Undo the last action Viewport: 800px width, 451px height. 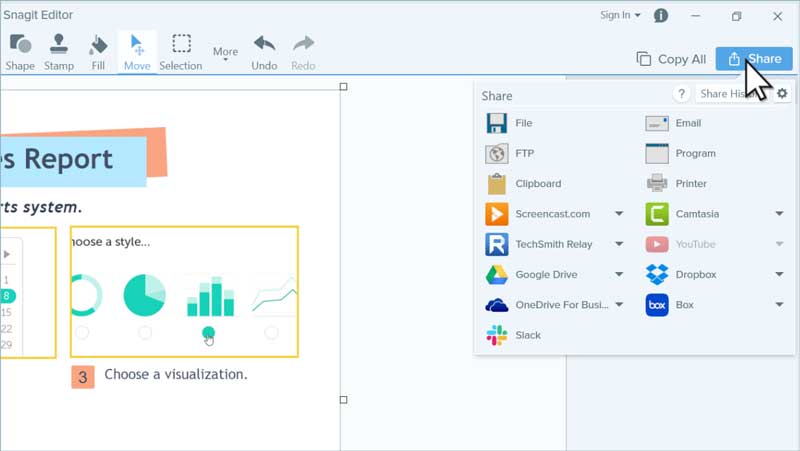coord(264,53)
